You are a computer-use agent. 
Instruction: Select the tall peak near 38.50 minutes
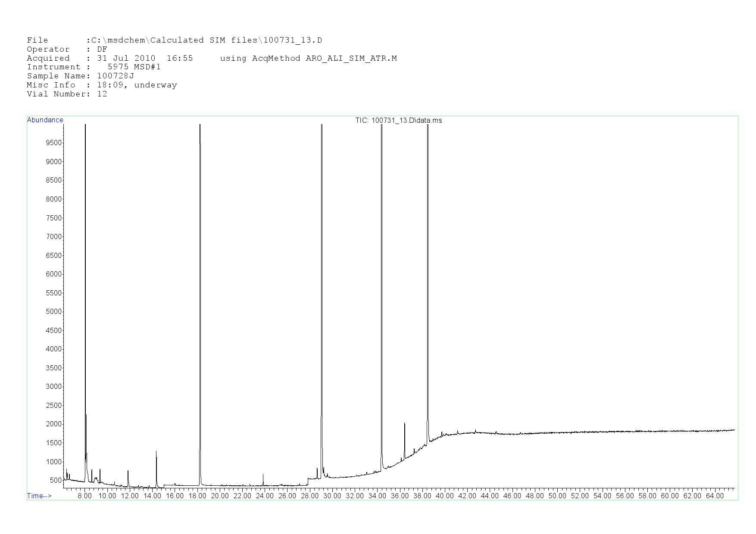click(x=428, y=301)
